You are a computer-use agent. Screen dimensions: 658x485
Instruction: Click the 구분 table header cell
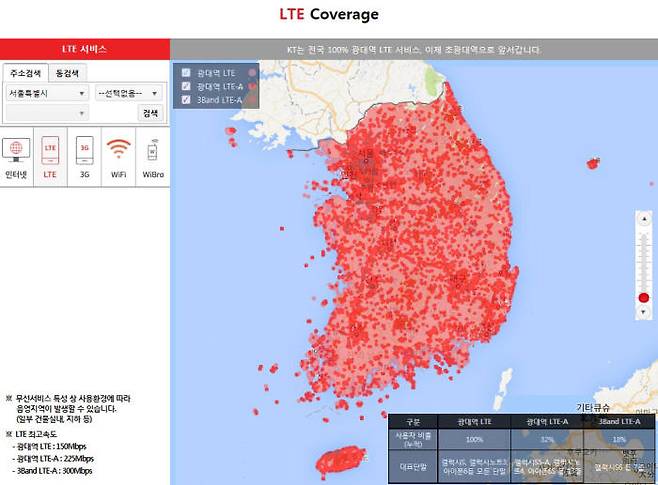[x=413, y=422]
